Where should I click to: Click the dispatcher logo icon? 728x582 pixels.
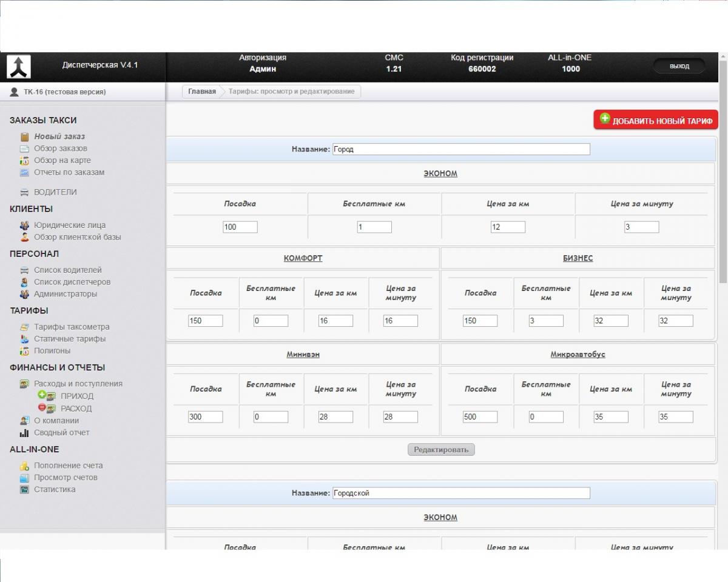coord(19,67)
